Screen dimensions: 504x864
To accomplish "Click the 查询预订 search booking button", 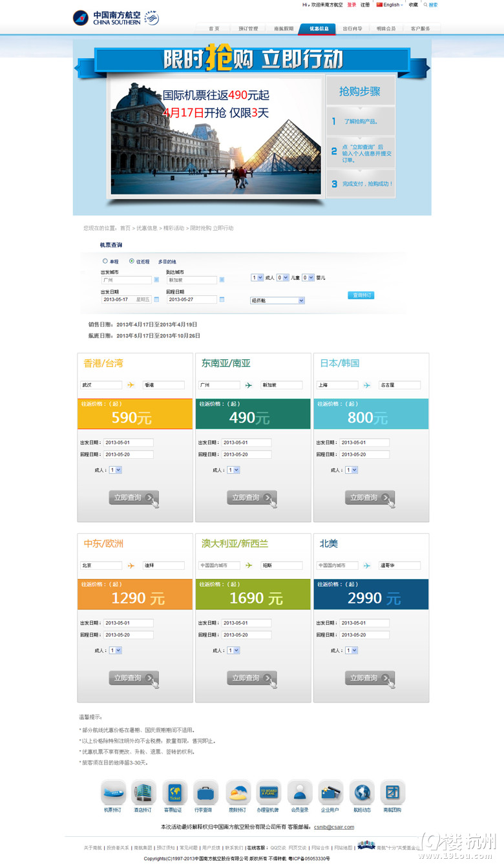I will point(361,295).
